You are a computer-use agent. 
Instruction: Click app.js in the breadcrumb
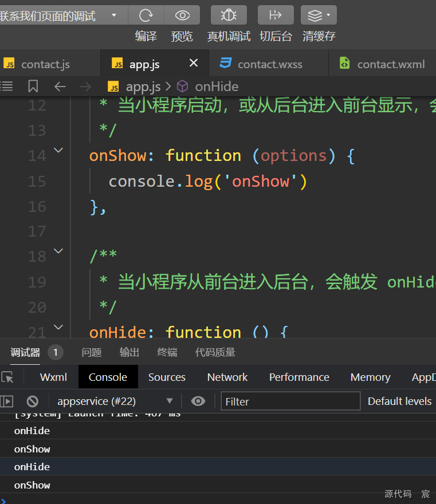[143, 86]
